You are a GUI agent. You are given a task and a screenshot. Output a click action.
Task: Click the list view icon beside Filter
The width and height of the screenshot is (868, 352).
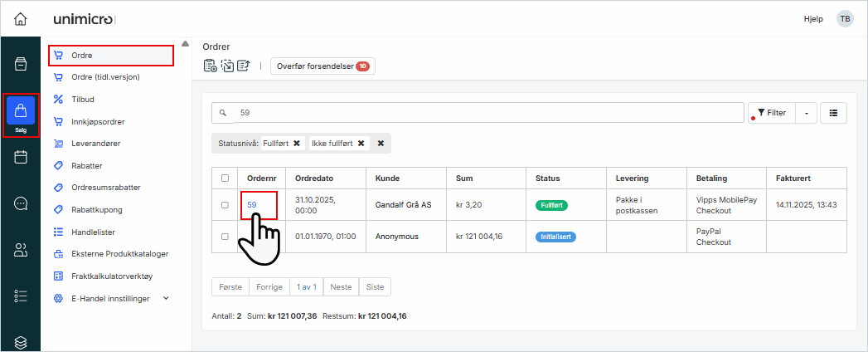833,113
